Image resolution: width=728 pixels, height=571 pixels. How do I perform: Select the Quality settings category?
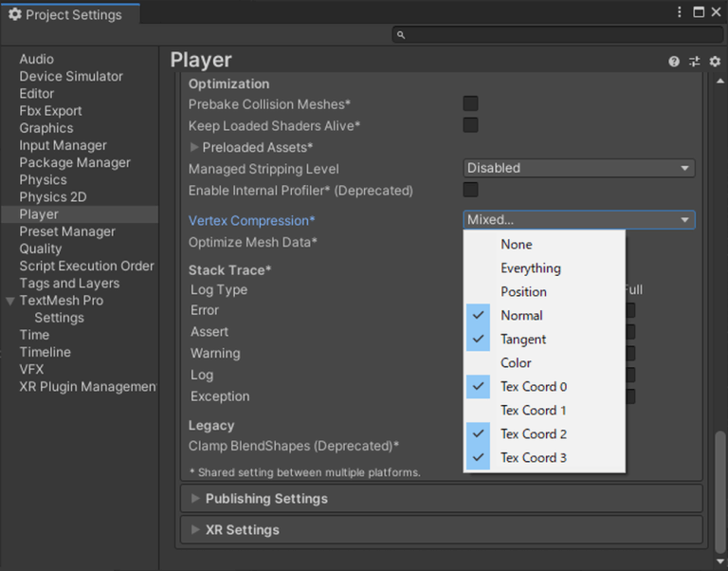(41, 249)
